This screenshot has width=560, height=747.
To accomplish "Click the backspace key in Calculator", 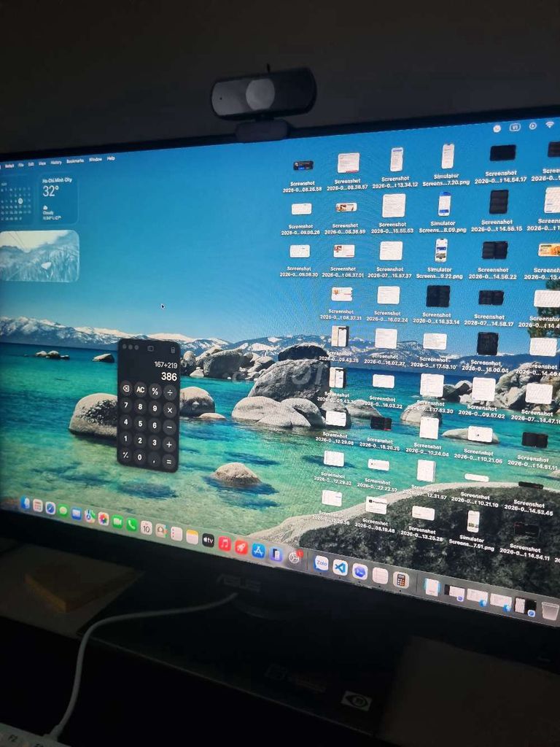I will point(125,389).
